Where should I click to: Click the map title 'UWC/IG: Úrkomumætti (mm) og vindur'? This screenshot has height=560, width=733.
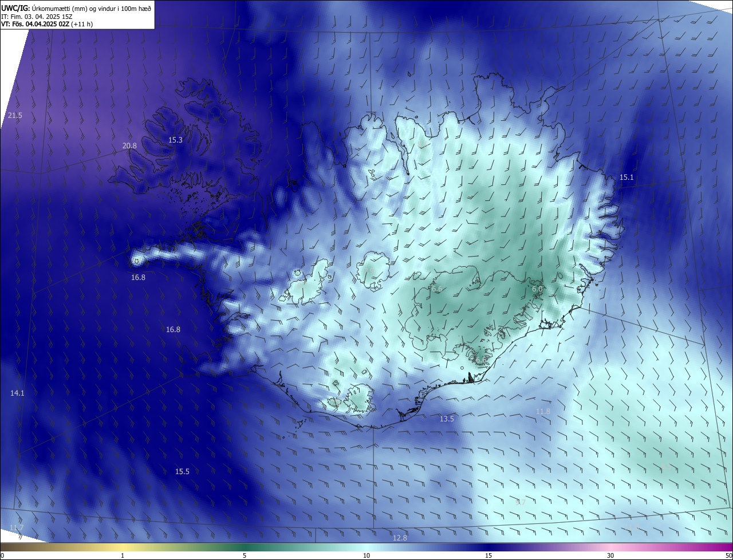click(x=60, y=7)
